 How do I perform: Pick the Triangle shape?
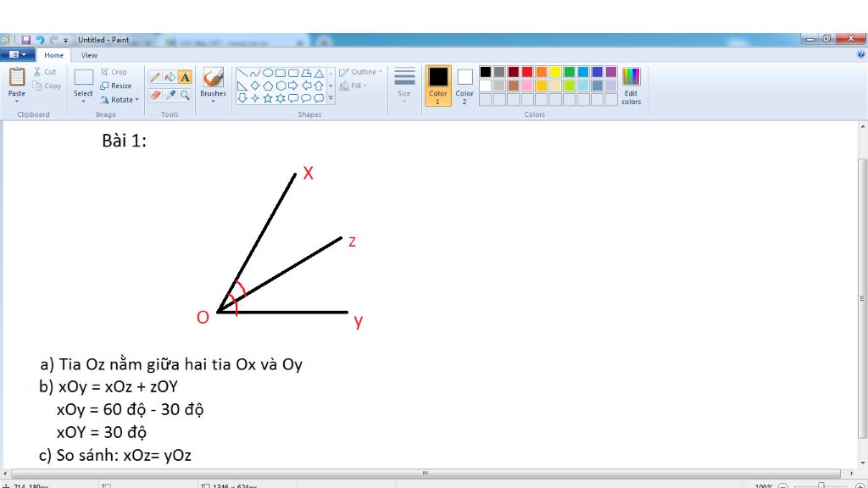tap(319, 73)
